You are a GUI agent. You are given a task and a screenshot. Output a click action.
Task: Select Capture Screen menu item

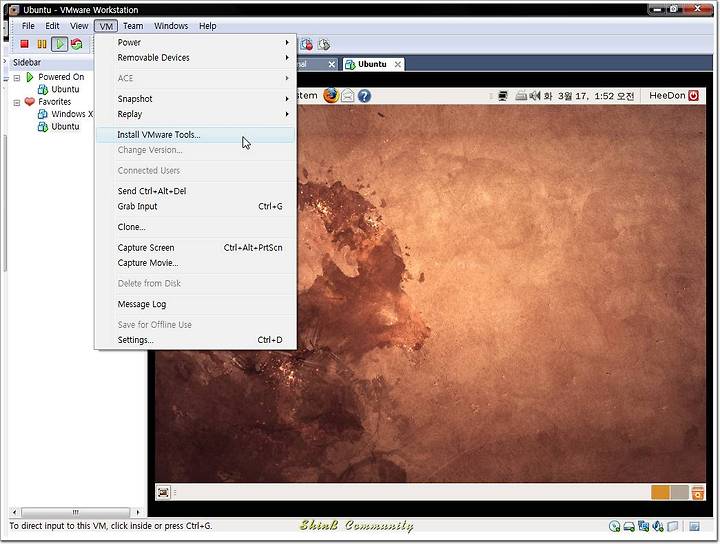click(196, 247)
